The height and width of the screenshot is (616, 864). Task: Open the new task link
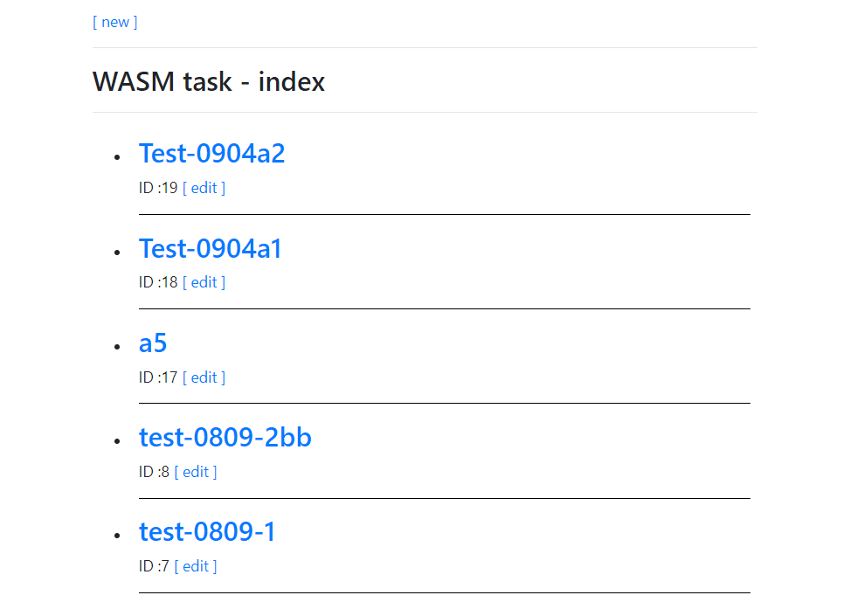(115, 22)
